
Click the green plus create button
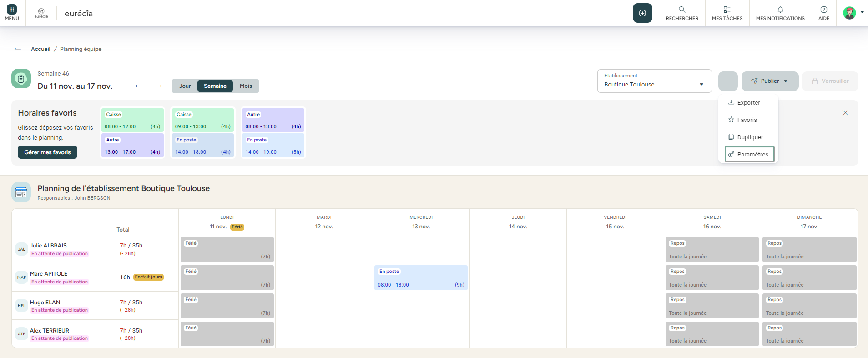click(x=642, y=13)
